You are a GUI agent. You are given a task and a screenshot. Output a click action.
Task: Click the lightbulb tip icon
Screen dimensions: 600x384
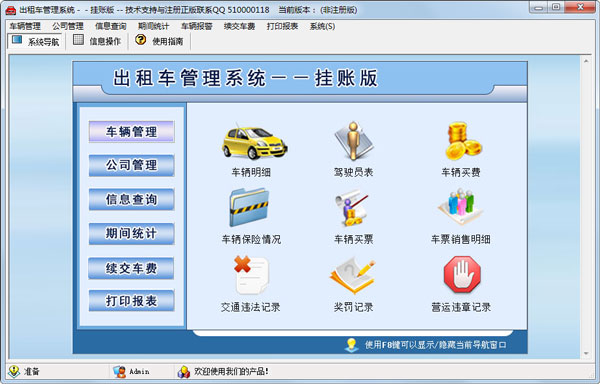pyautogui.click(x=351, y=345)
